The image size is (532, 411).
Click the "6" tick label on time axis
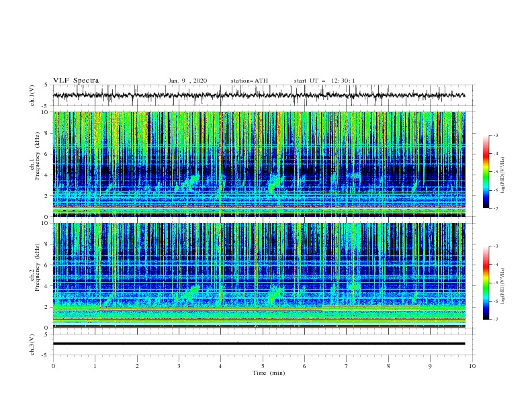[x=305, y=366]
